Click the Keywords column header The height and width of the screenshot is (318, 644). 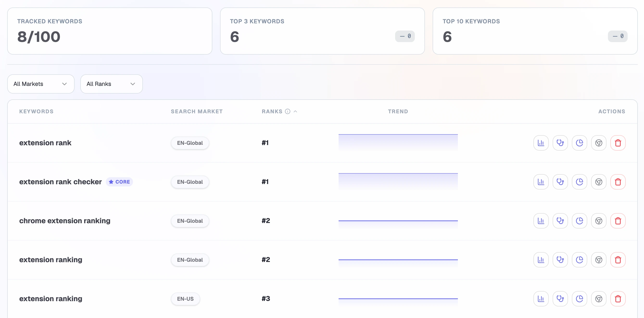tap(36, 112)
